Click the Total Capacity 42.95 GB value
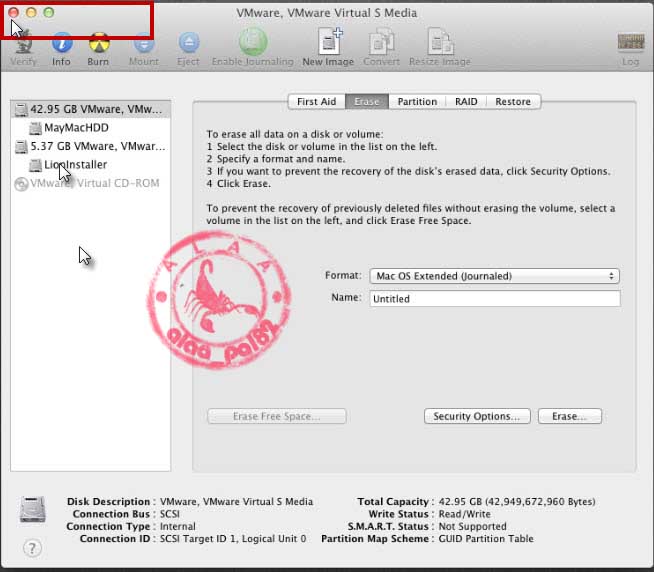Viewport: 654px width, 572px height. coord(517,501)
